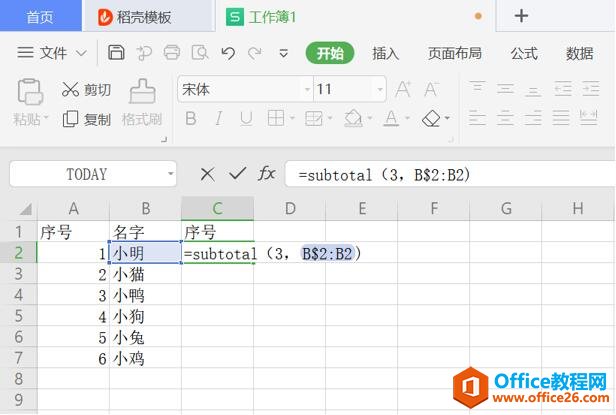616x415 pixels.
Task: Align text left
Action: [477, 118]
